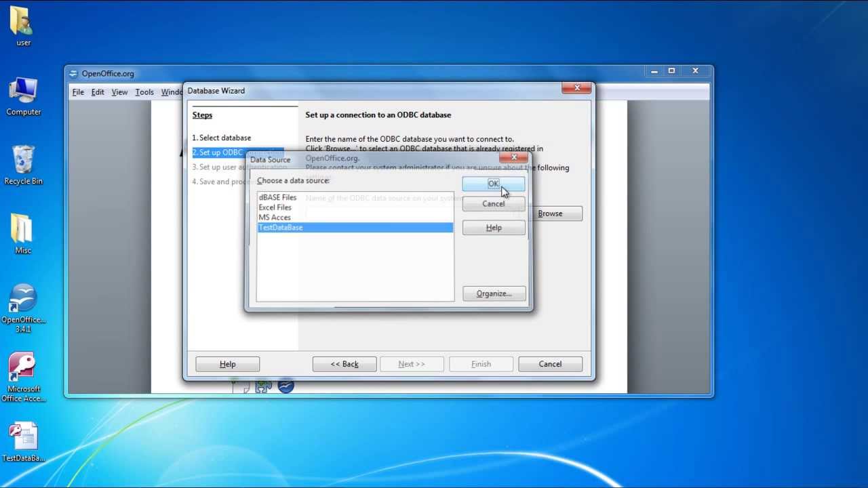868x488 pixels.
Task: Click the extensions puzzle icon in OpenOffice window
Action: (263, 386)
